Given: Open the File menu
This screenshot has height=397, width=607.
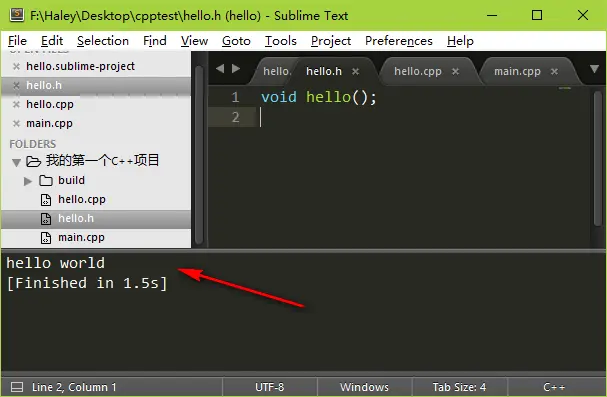Looking at the screenshot, I should pos(17,41).
